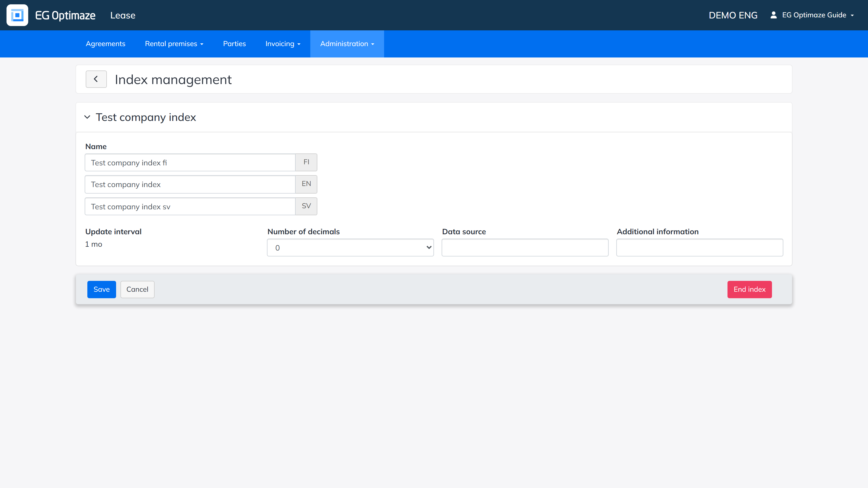Image resolution: width=868 pixels, height=488 pixels.
Task: Click the '1 mo' update interval value
Action: coord(94,244)
